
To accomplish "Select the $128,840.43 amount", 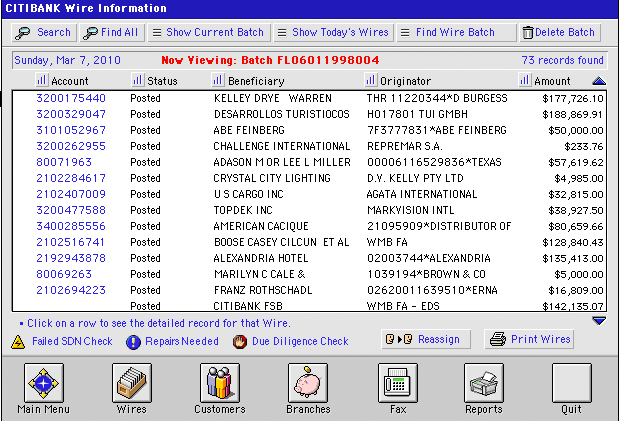I will tap(573, 242).
